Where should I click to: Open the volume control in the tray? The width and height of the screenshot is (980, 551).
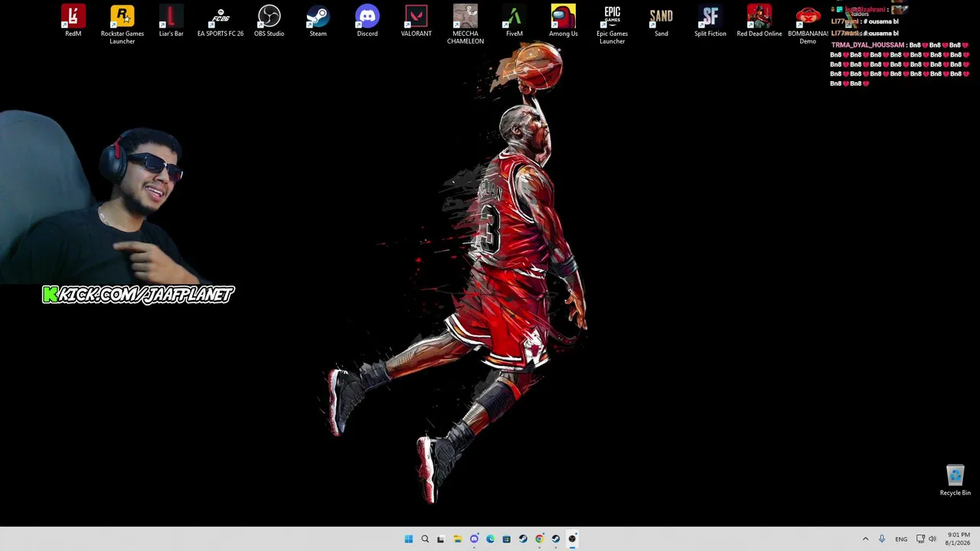pyautogui.click(x=933, y=539)
